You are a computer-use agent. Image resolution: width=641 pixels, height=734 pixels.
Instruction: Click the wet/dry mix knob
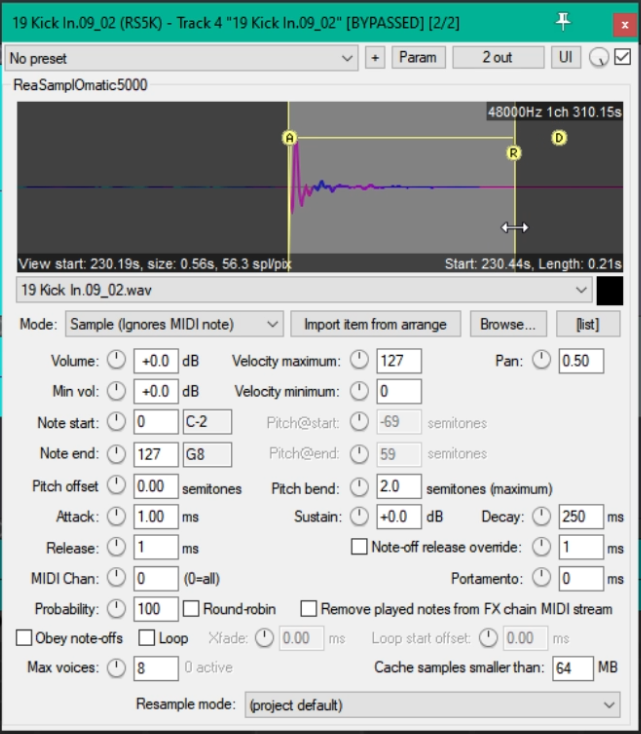point(598,58)
